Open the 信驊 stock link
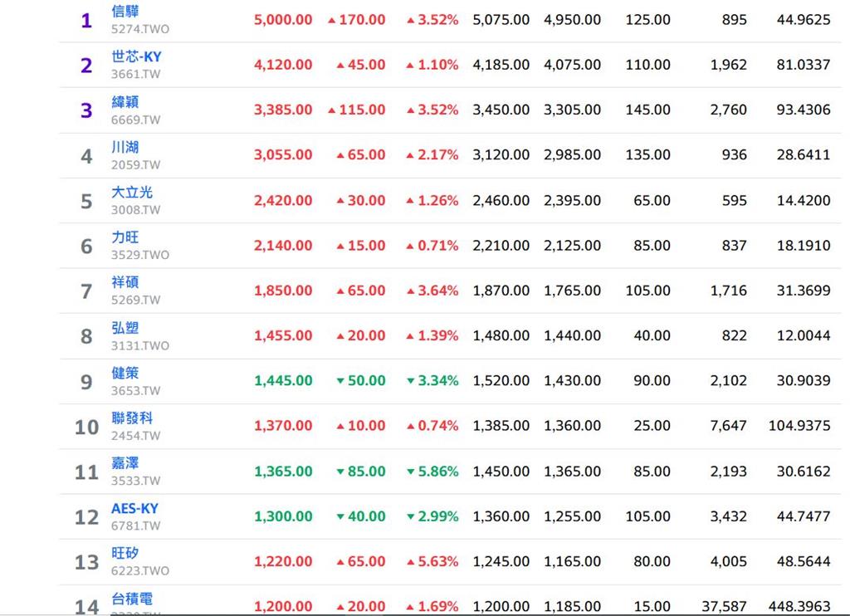 [125, 12]
